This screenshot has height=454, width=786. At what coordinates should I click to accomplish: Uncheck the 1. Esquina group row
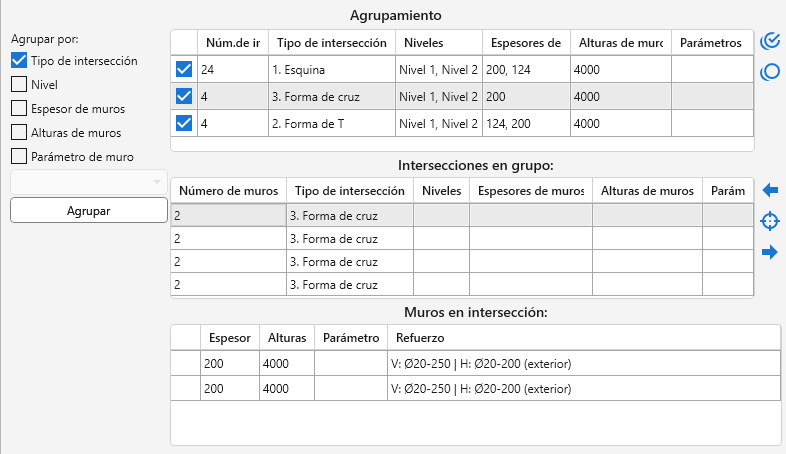[x=184, y=70]
